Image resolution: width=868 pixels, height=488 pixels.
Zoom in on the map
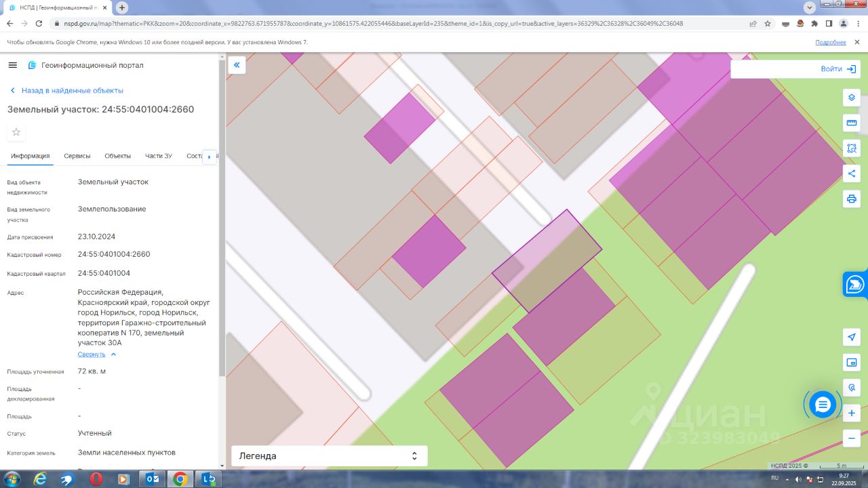tap(851, 413)
